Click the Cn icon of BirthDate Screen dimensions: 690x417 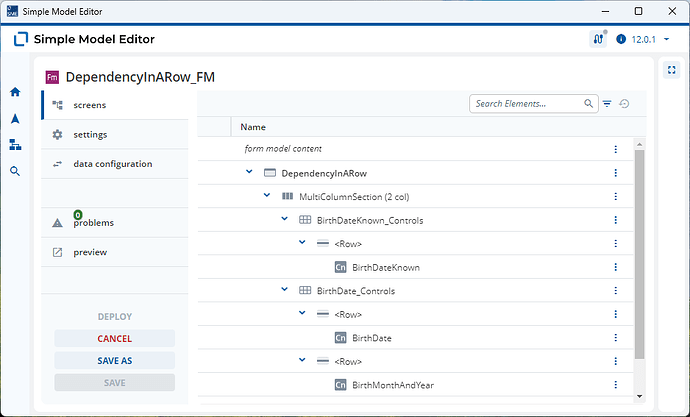pos(341,338)
